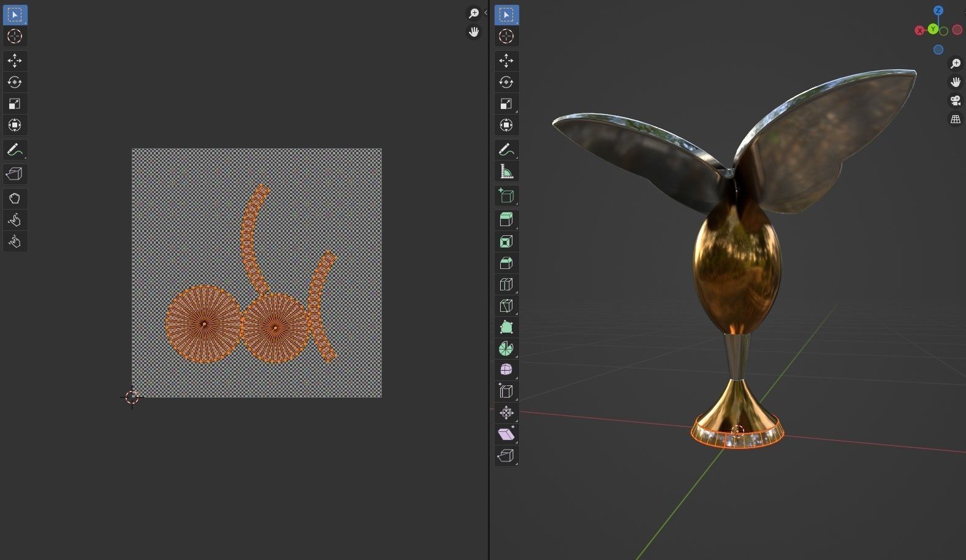Choose the Rotate tool in 3D viewport

point(506,82)
